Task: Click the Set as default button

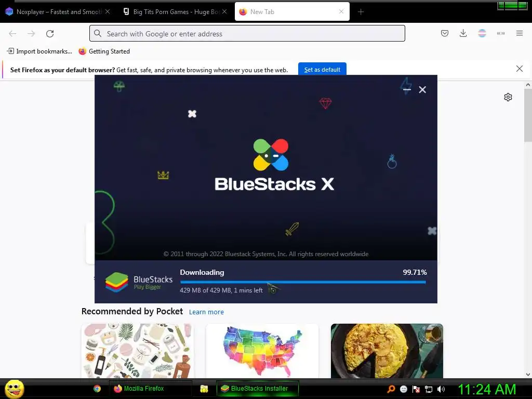Action: (322, 70)
